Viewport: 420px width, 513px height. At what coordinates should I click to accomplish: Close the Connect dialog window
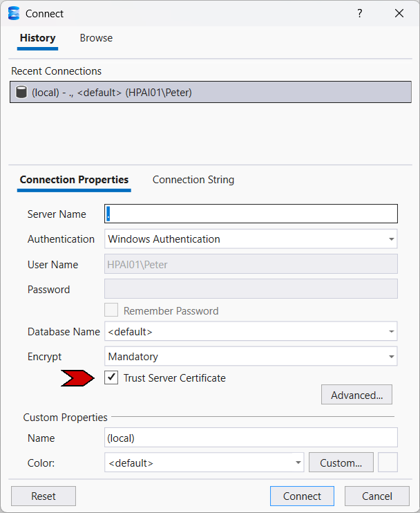[399, 13]
